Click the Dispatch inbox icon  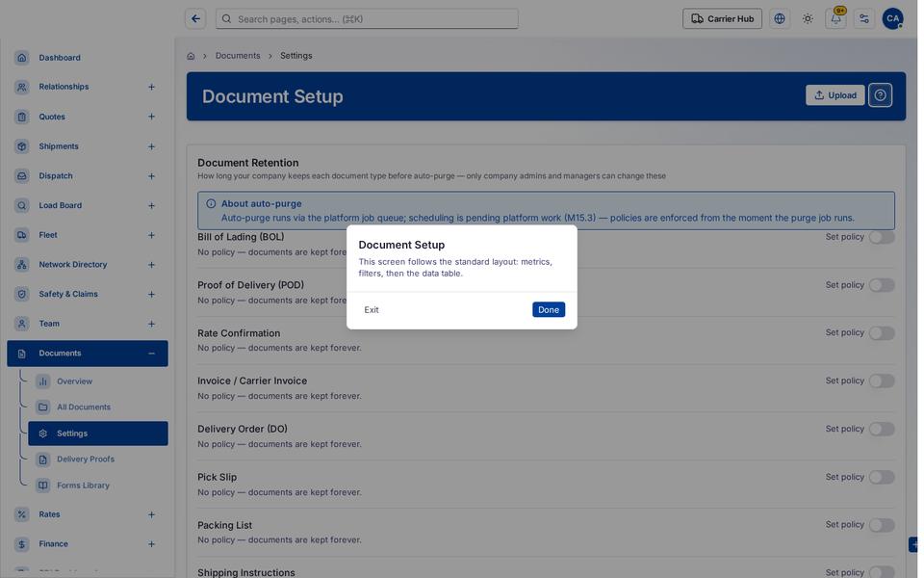point(22,175)
